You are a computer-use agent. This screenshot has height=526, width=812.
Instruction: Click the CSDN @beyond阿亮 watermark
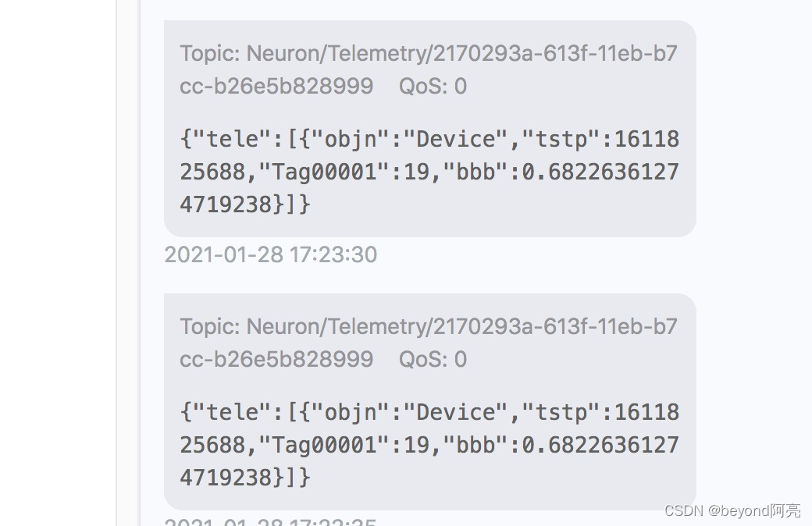[x=732, y=511]
